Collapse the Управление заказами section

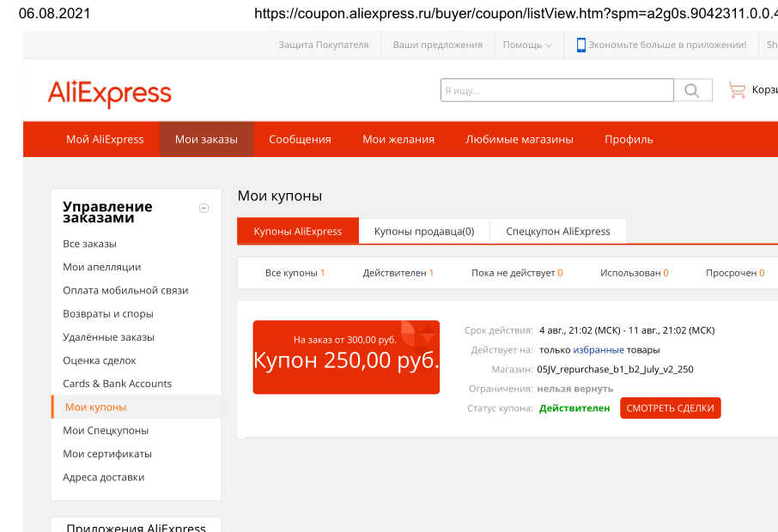tap(204, 209)
